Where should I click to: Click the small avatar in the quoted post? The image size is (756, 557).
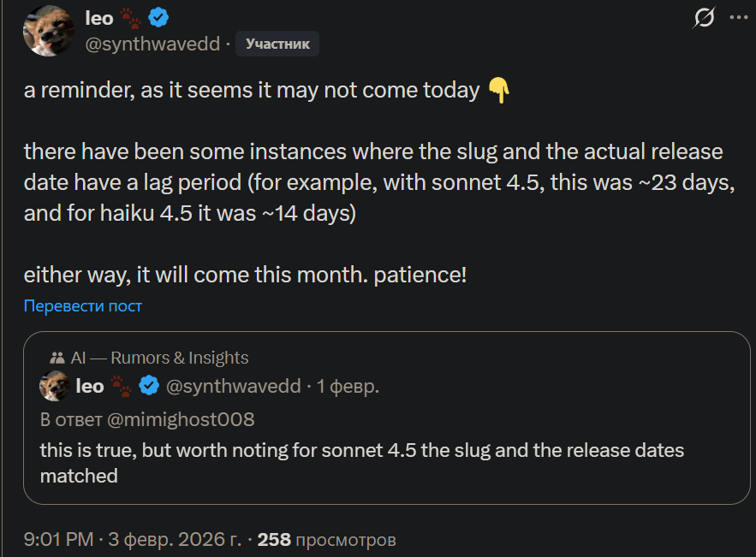[x=55, y=386]
